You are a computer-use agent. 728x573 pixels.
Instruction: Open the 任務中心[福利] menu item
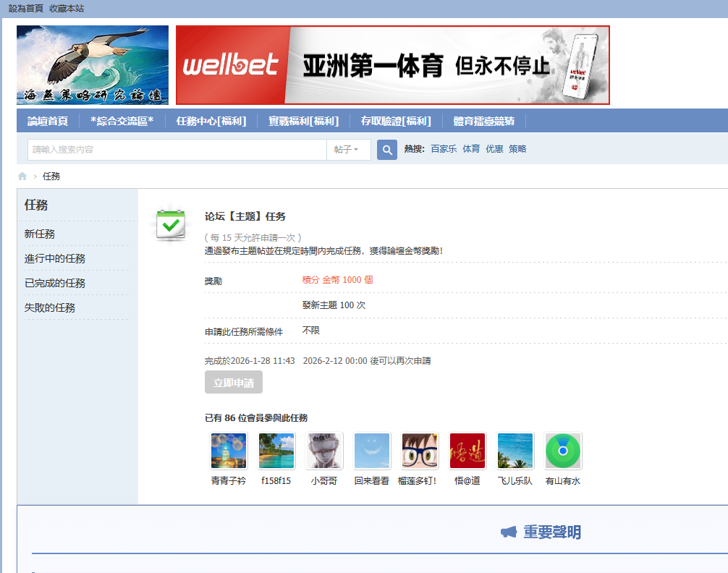pyautogui.click(x=211, y=121)
